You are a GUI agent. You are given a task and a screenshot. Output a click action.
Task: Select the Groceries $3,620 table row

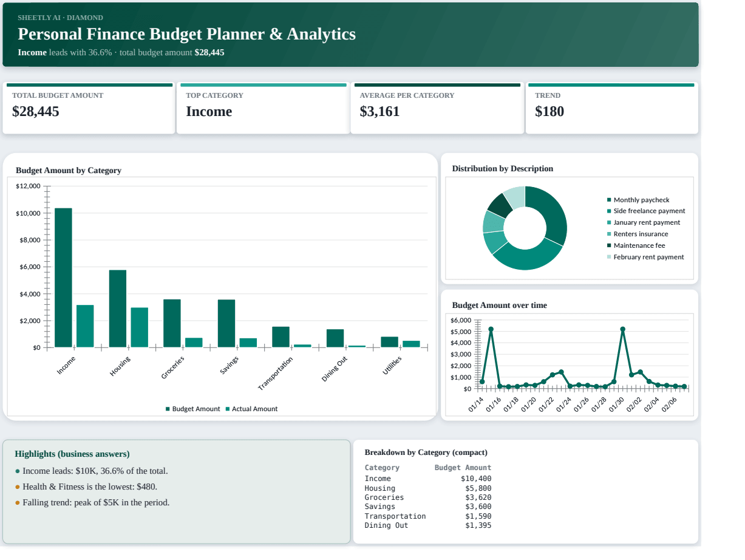[428, 497]
